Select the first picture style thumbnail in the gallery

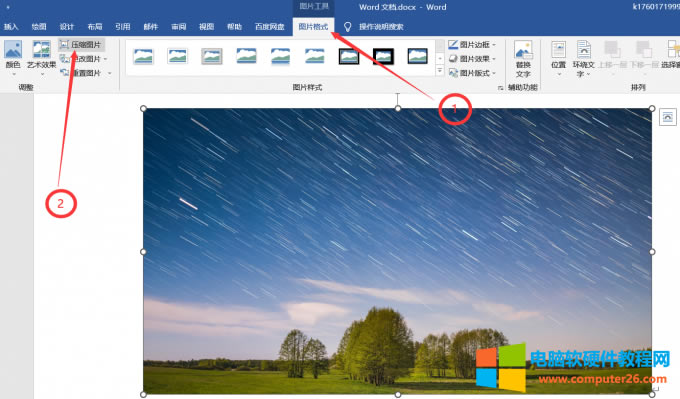pos(143,56)
